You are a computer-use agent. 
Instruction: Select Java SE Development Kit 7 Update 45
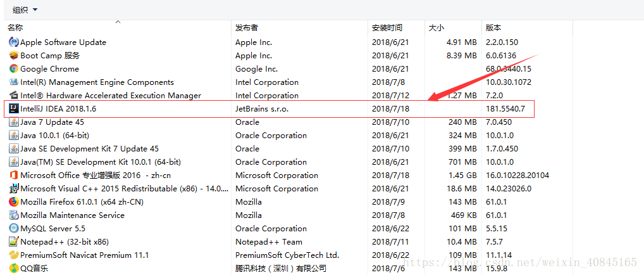tap(90, 149)
